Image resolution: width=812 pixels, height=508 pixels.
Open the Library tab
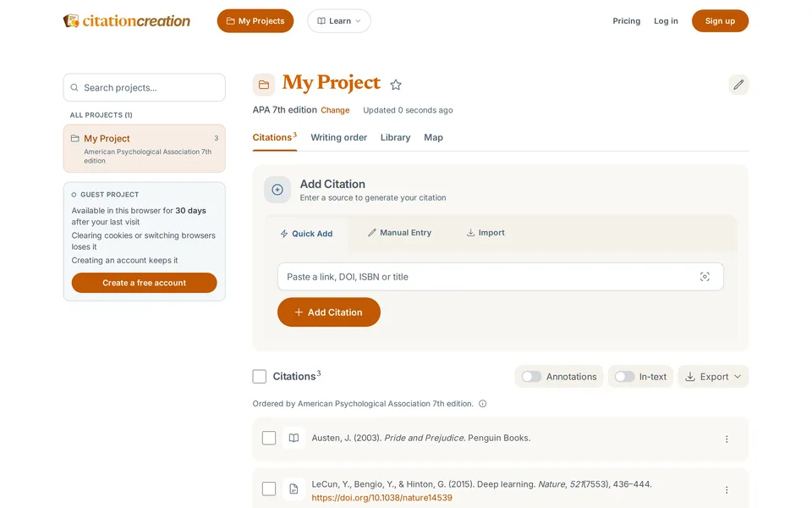point(395,137)
